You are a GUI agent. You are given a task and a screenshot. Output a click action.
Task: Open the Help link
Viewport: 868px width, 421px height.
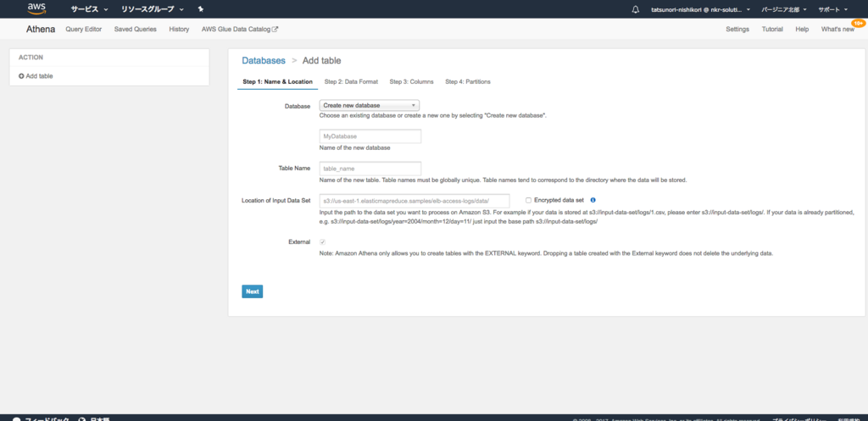click(x=802, y=30)
